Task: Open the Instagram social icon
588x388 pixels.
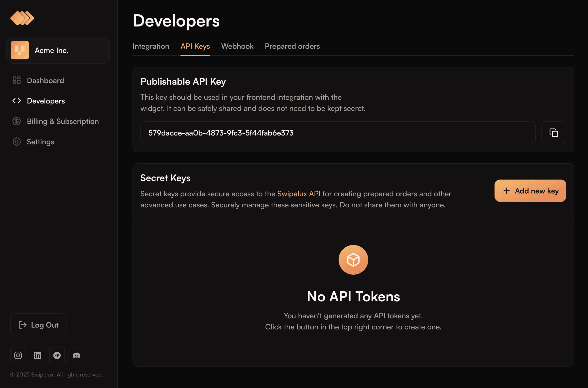Action: (x=18, y=355)
